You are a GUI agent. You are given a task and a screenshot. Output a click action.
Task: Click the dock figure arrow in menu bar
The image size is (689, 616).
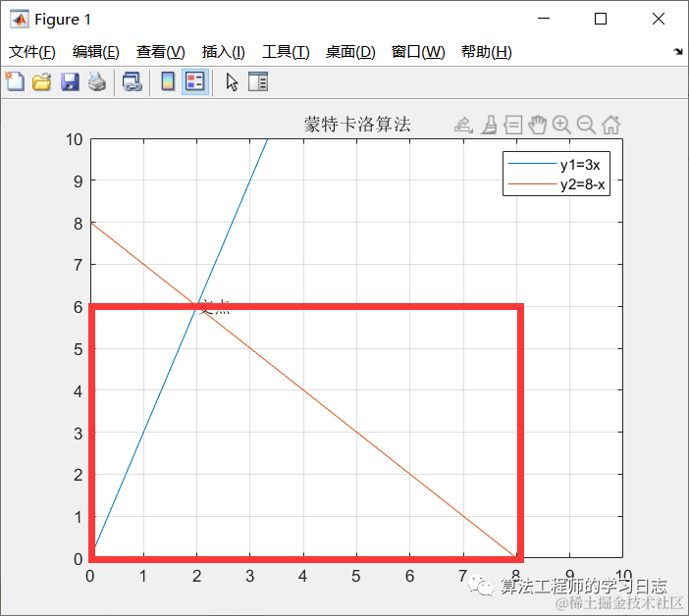[x=678, y=52]
